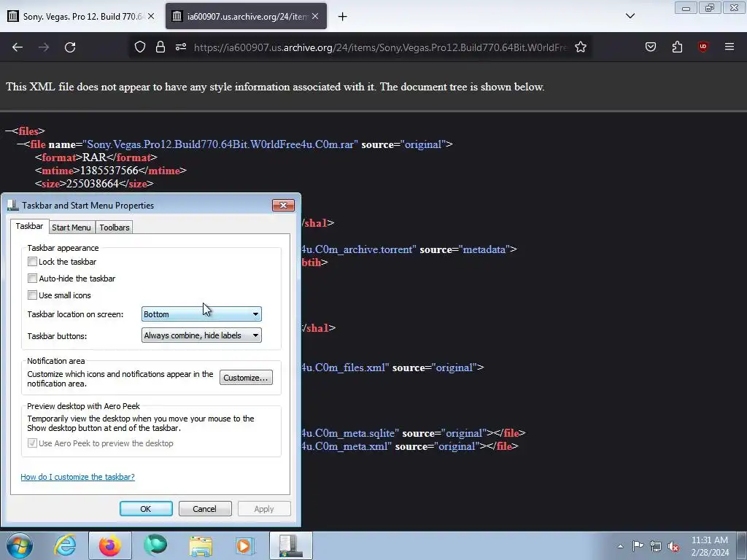
Task: Open the Toolbars tab
Action: click(115, 227)
